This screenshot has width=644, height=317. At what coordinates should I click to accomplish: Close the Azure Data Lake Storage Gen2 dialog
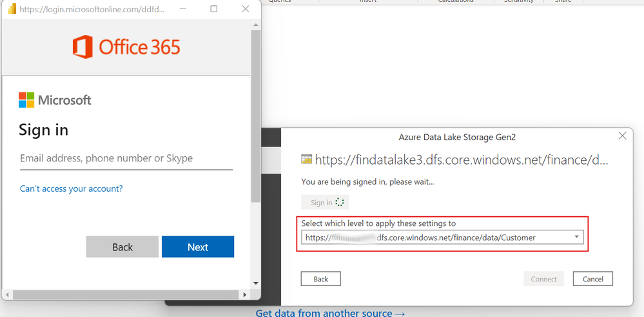623,136
